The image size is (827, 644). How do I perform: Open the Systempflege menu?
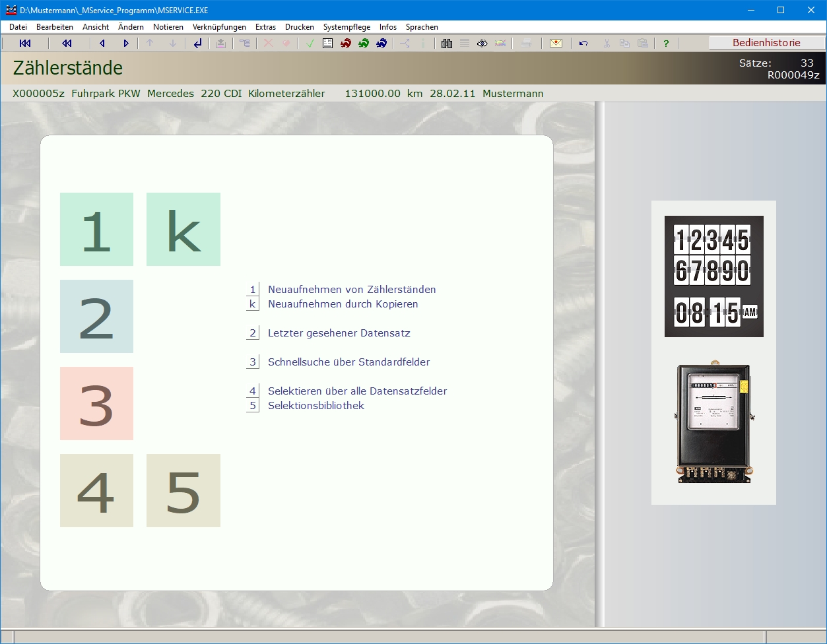[x=347, y=27]
